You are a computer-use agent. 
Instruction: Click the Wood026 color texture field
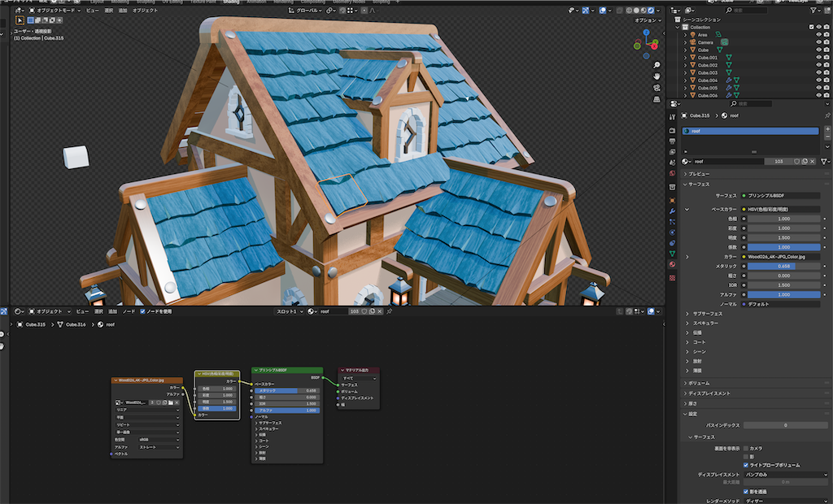click(782, 257)
